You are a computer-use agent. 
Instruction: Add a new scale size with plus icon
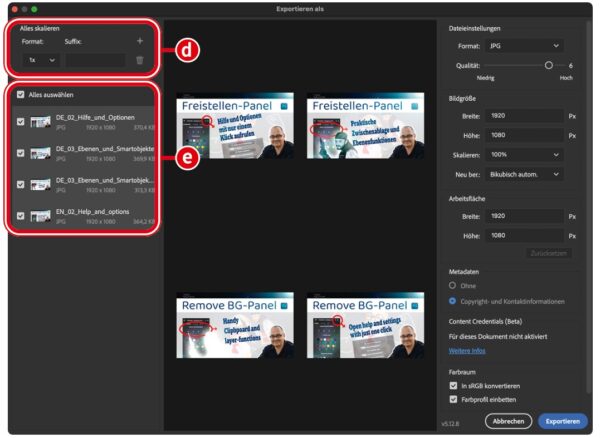click(140, 41)
